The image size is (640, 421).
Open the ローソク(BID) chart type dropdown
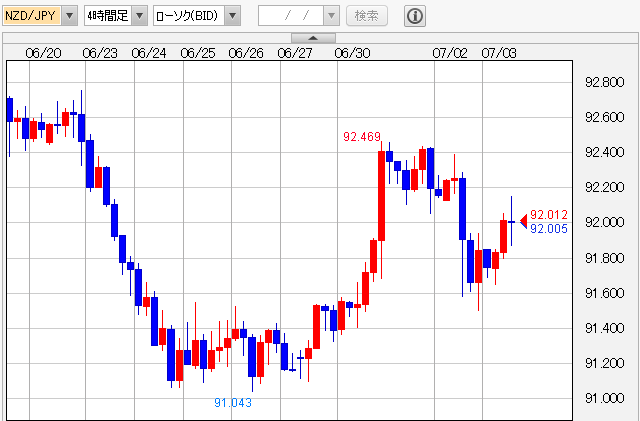tap(197, 16)
